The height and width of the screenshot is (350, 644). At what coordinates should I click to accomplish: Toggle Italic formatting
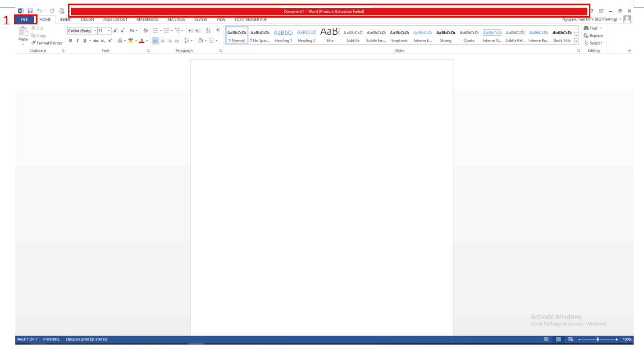78,41
